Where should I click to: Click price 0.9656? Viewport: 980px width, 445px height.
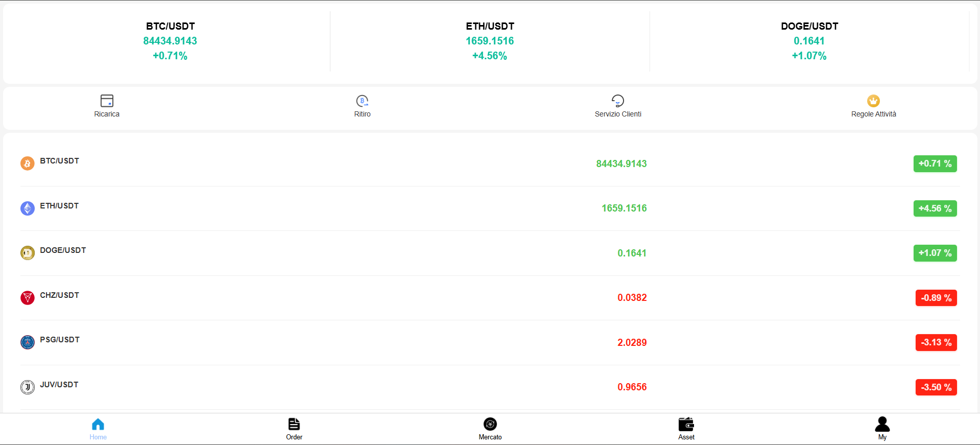632,387
